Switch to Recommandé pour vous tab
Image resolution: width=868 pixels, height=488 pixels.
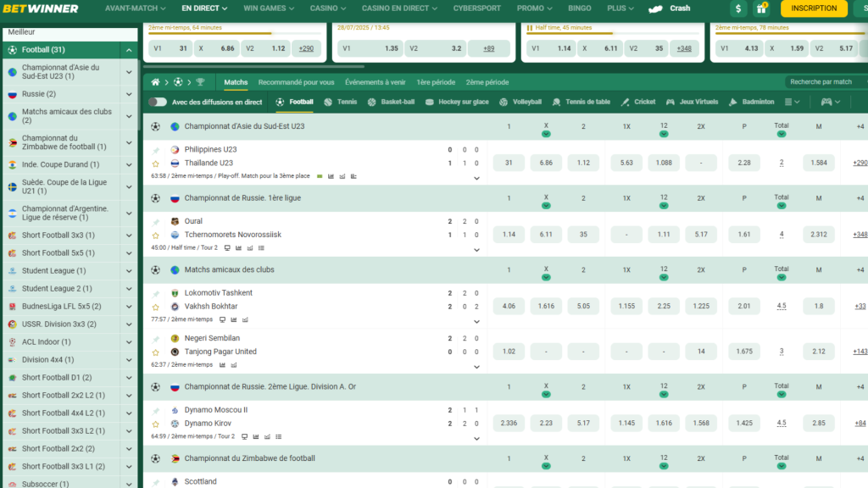click(x=296, y=82)
